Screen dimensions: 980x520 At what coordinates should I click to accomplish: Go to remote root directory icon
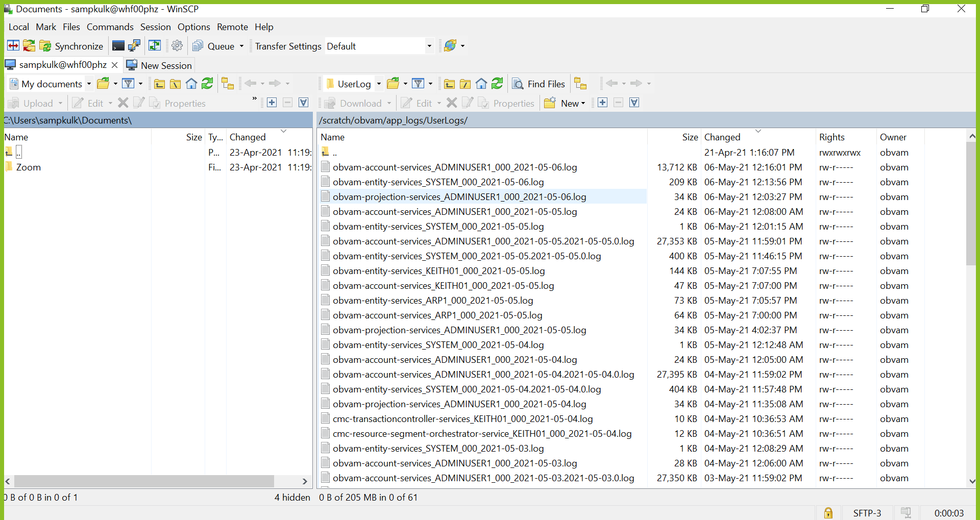click(465, 84)
